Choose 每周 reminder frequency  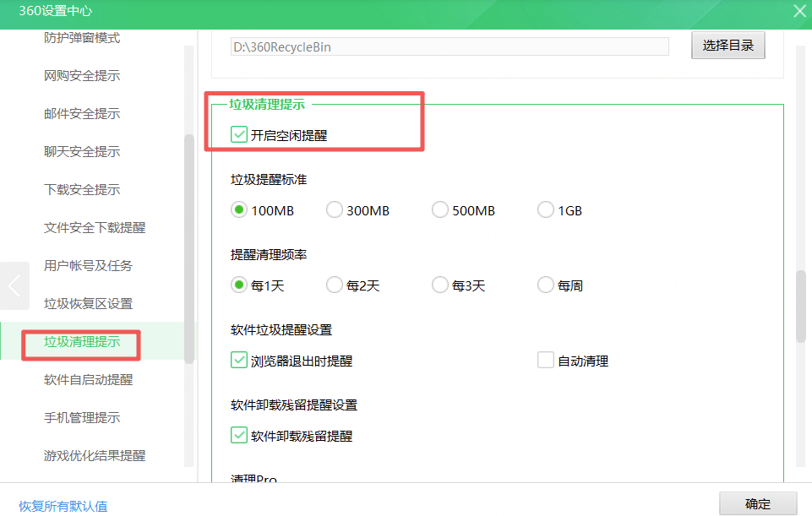click(x=545, y=285)
